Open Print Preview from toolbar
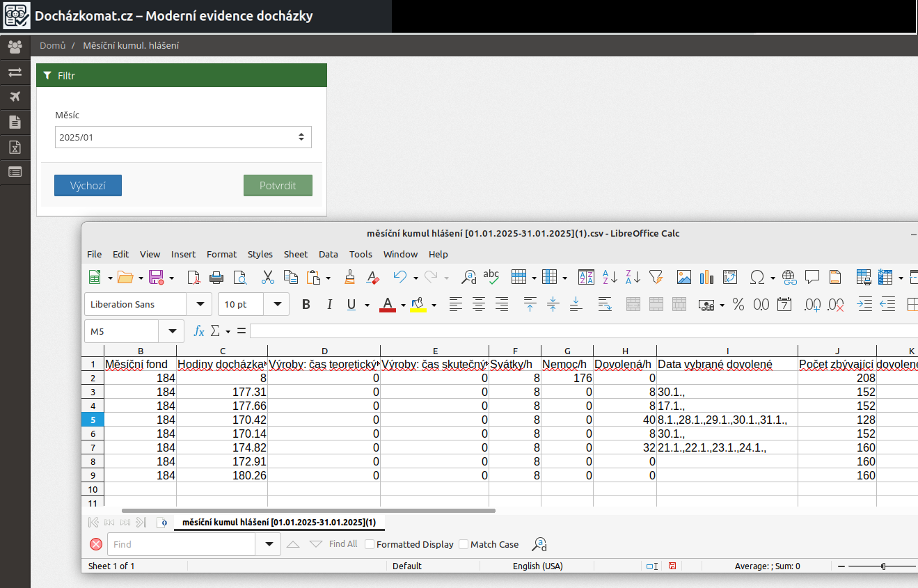 tap(240, 278)
